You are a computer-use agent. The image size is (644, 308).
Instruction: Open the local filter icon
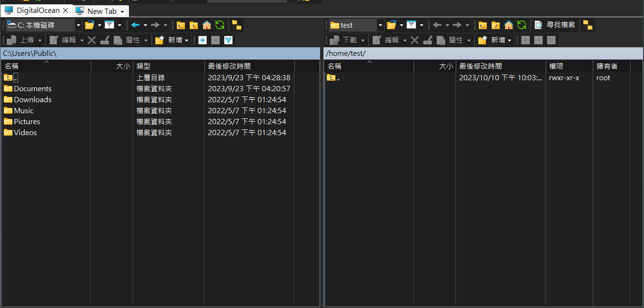click(109, 25)
